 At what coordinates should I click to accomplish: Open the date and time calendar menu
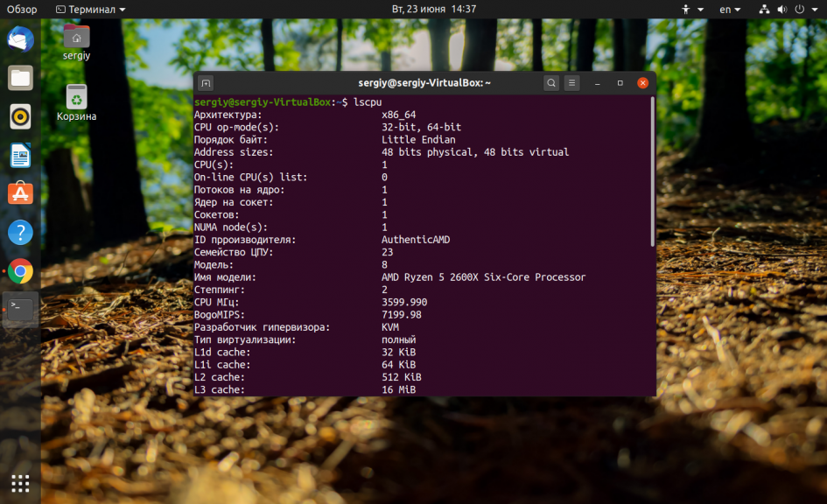point(433,10)
